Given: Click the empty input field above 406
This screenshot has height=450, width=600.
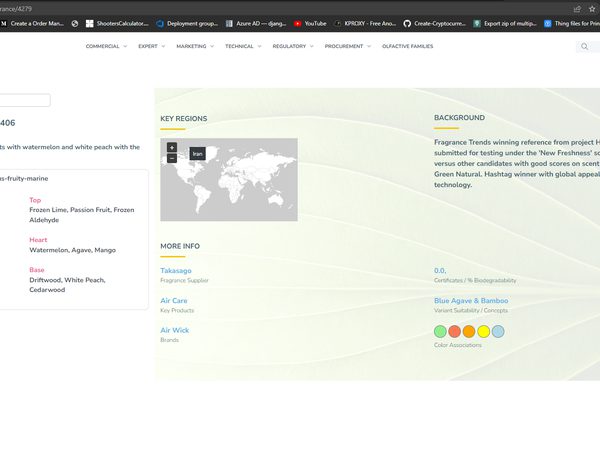Looking at the screenshot, I should [25, 100].
